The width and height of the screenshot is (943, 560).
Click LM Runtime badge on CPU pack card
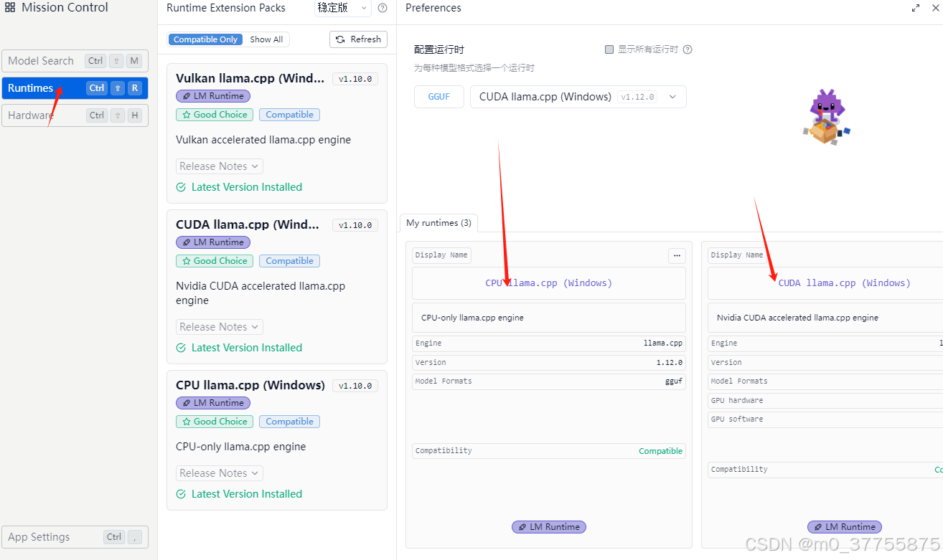coord(213,403)
